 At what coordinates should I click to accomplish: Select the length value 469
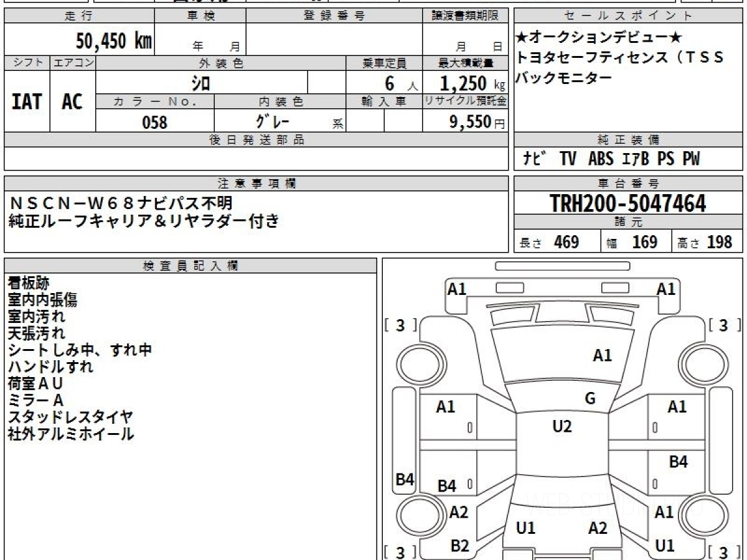coord(566,242)
